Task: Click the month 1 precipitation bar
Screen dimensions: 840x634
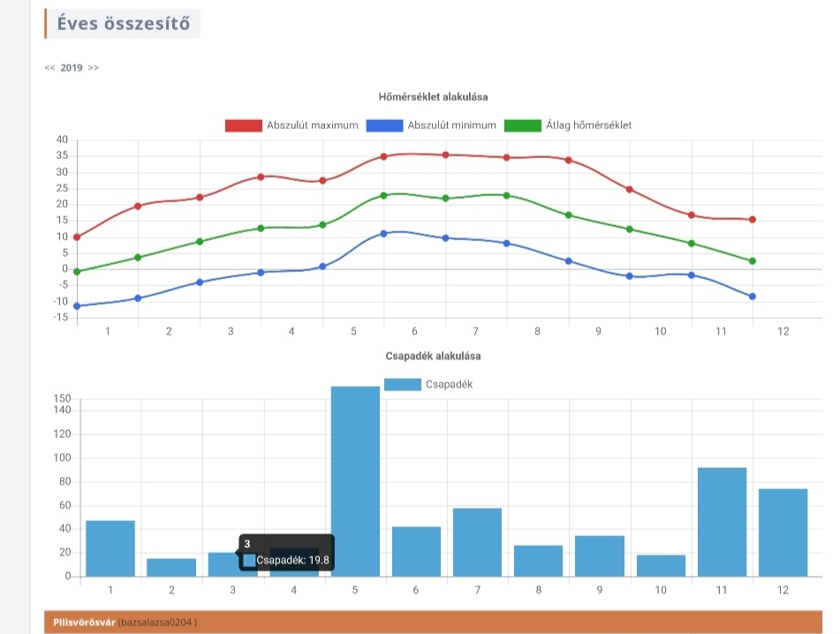Action: (110, 548)
